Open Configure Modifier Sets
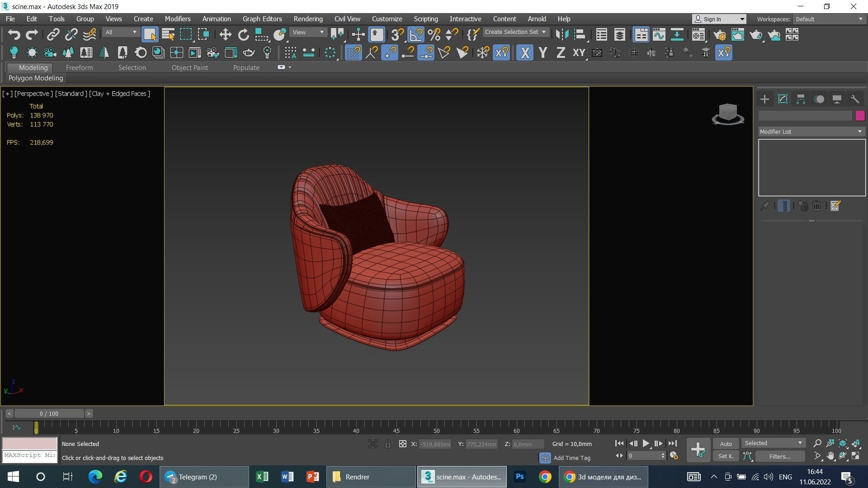The height and width of the screenshot is (488, 868). tap(835, 206)
